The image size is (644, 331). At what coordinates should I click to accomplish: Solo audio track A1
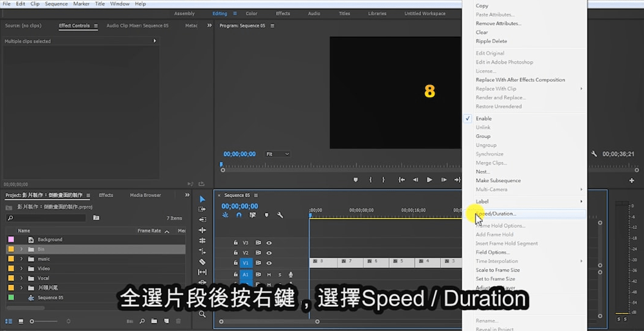tap(280, 275)
